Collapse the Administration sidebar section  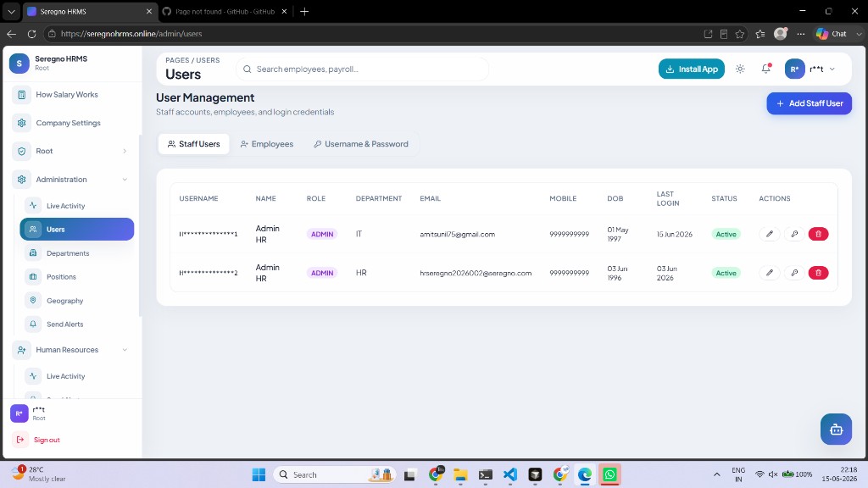tap(71, 180)
